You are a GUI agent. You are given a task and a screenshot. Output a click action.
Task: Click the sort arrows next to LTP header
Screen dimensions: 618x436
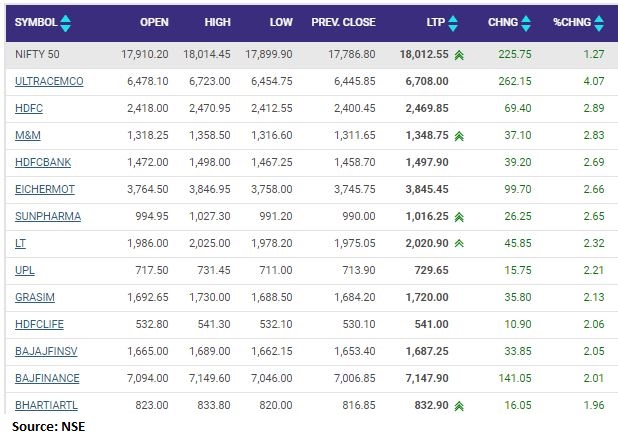coord(453,22)
